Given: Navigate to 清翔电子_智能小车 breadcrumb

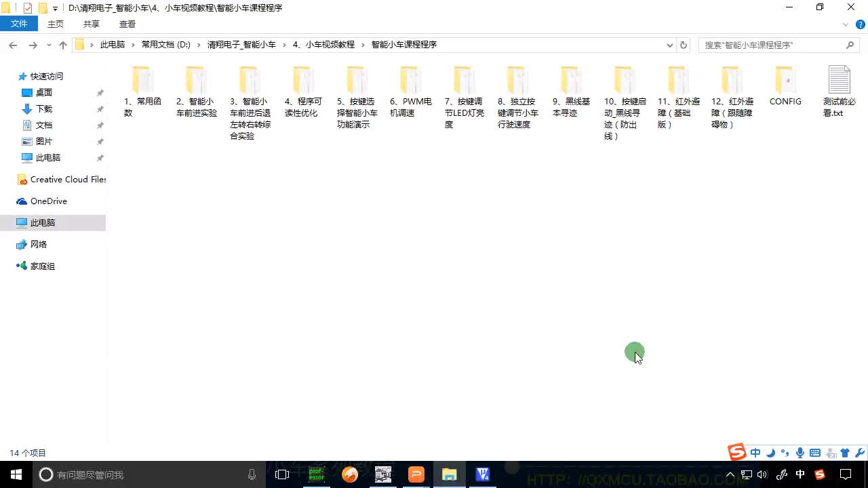Looking at the screenshot, I should tap(241, 45).
